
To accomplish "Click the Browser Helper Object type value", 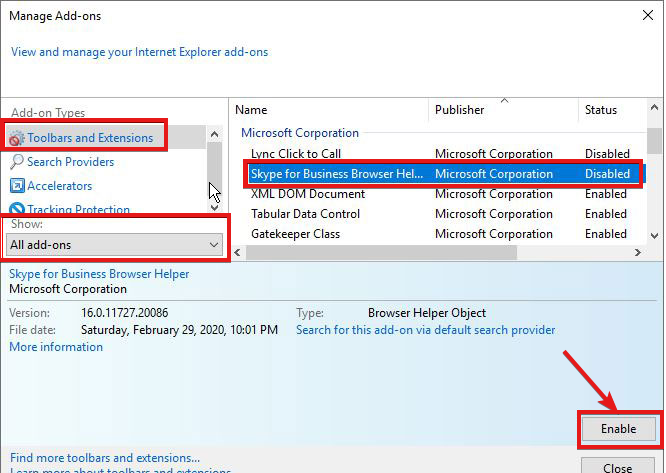I will [x=427, y=313].
